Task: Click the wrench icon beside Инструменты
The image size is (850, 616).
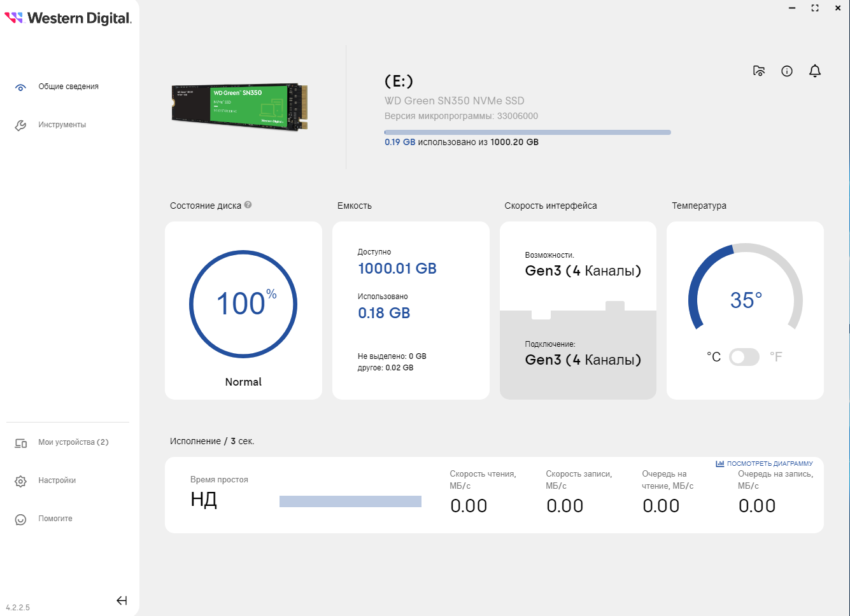Action: tap(20, 125)
